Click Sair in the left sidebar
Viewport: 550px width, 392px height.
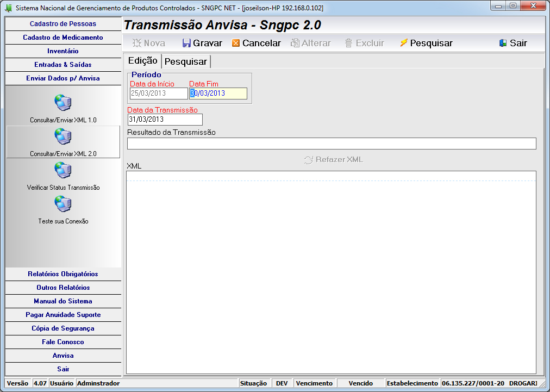[63, 369]
